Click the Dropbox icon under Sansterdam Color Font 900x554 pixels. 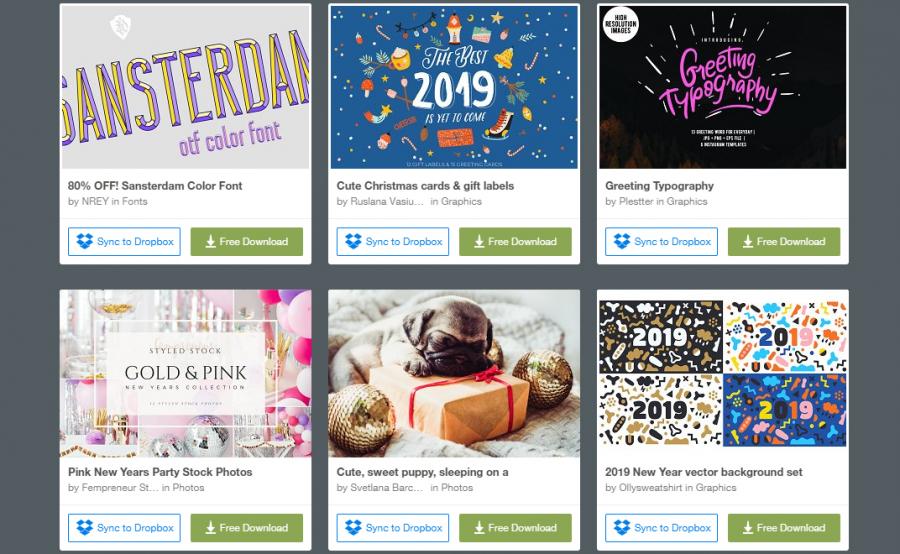pos(85,241)
